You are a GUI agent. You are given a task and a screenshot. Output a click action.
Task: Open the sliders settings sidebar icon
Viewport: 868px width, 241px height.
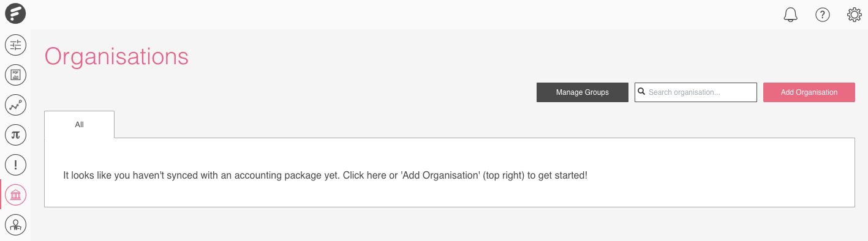coord(15,45)
